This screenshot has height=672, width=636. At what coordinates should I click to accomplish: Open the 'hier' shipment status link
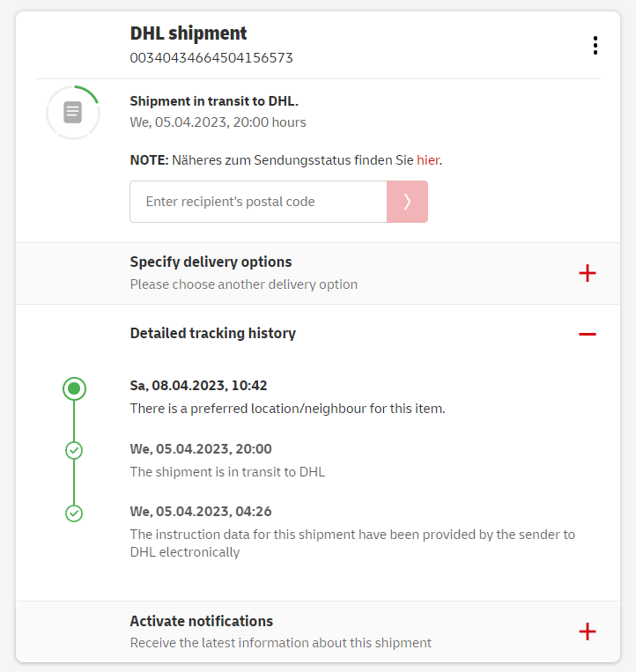[427, 160]
